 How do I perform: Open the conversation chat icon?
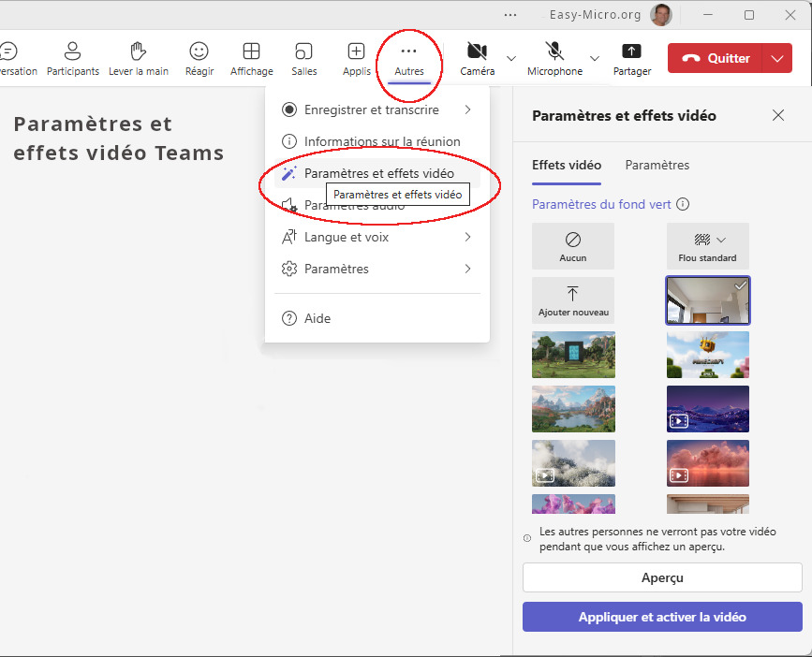pyautogui.click(x=8, y=51)
